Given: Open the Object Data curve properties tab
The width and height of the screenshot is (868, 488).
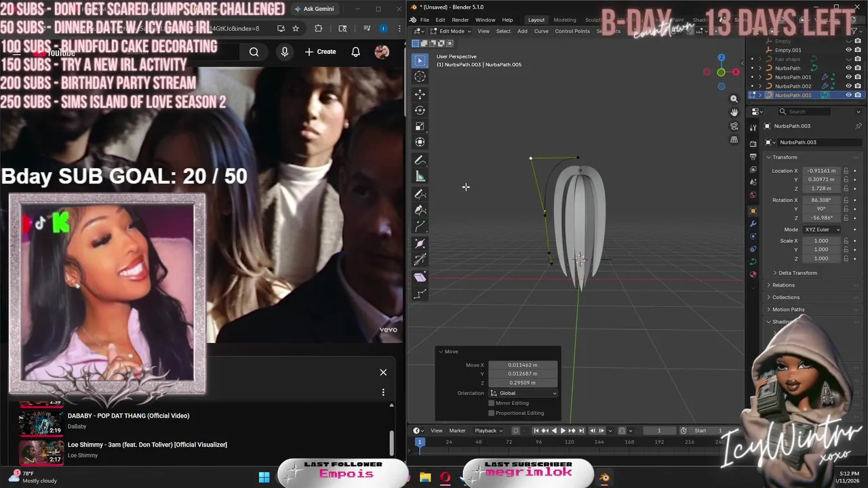Looking at the screenshot, I should tap(753, 262).
